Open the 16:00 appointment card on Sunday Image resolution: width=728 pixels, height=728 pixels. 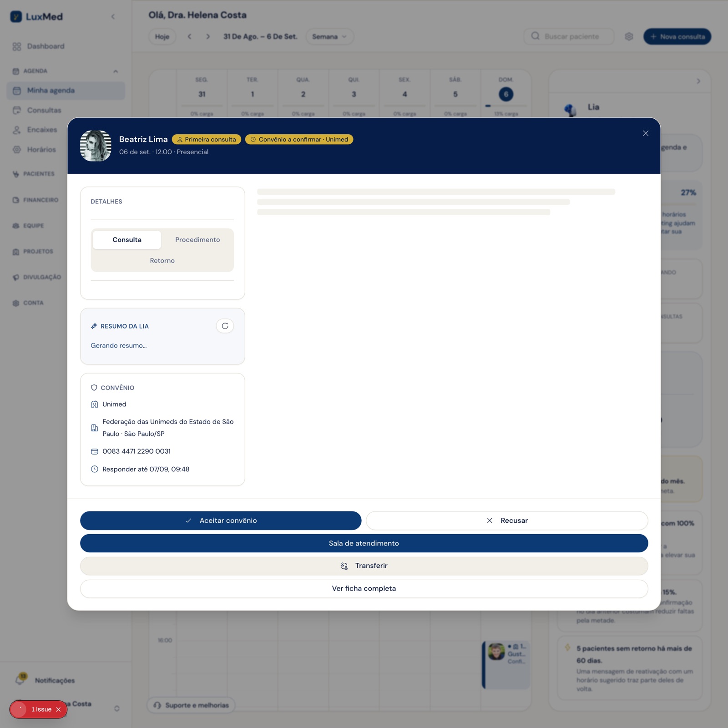coord(506,665)
